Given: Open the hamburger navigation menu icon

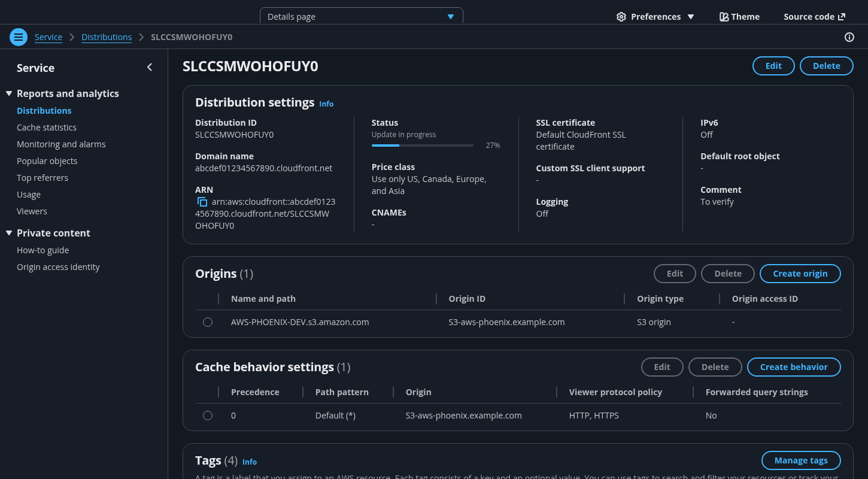Looking at the screenshot, I should click(x=19, y=37).
